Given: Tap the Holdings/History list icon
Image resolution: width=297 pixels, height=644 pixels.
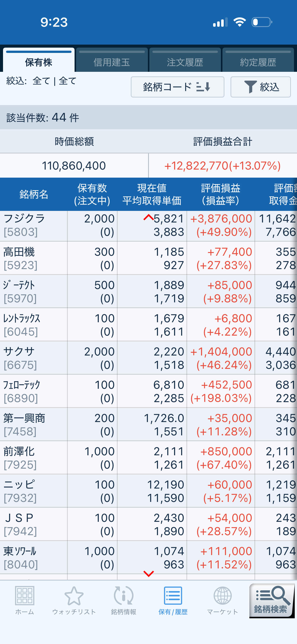Looking at the screenshot, I should [x=173, y=600].
